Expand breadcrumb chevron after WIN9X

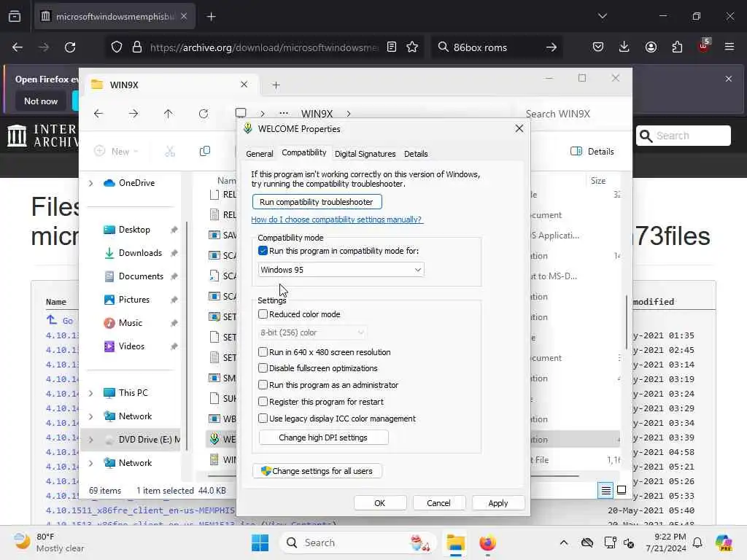tap(349, 114)
